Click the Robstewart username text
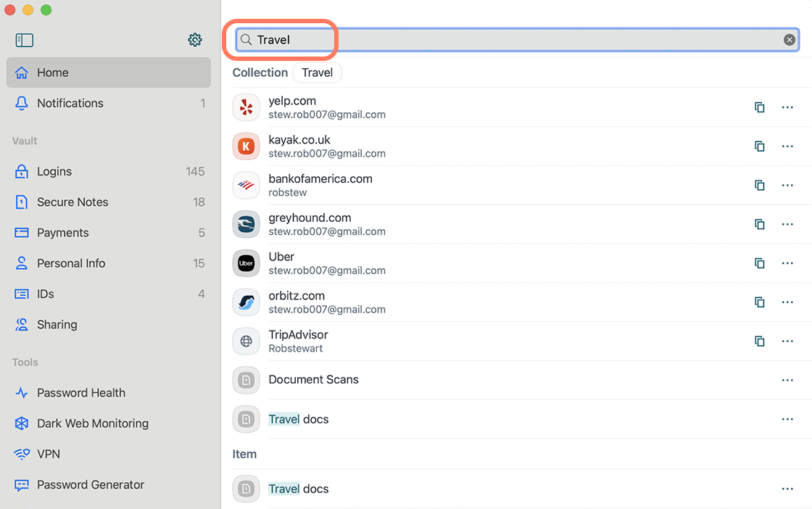Image resolution: width=812 pixels, height=509 pixels. coord(295,349)
